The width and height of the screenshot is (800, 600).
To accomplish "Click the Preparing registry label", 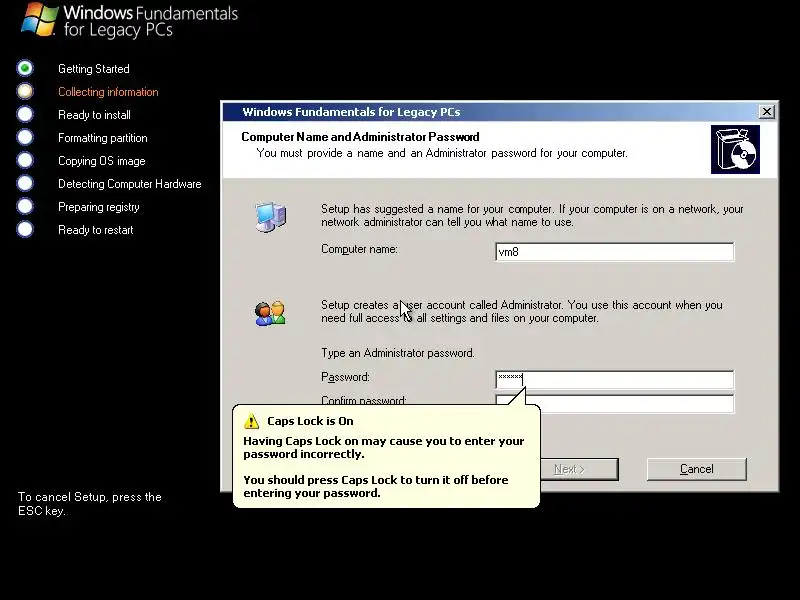I will [98, 207].
